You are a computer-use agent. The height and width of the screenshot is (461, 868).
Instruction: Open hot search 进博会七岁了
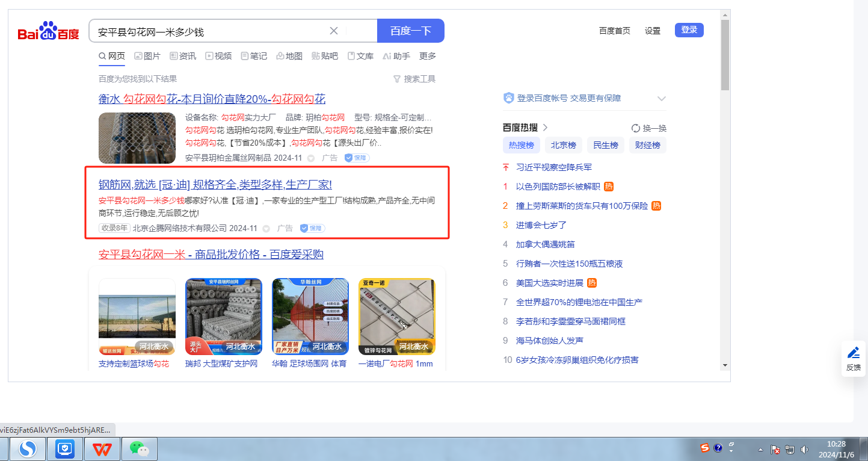(x=541, y=224)
